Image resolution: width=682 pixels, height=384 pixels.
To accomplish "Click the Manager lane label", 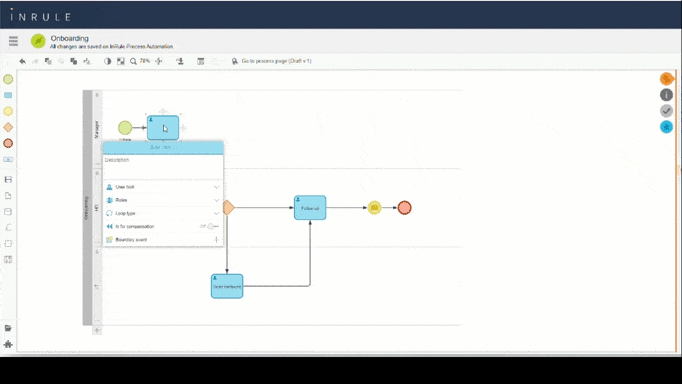I will 97,130.
